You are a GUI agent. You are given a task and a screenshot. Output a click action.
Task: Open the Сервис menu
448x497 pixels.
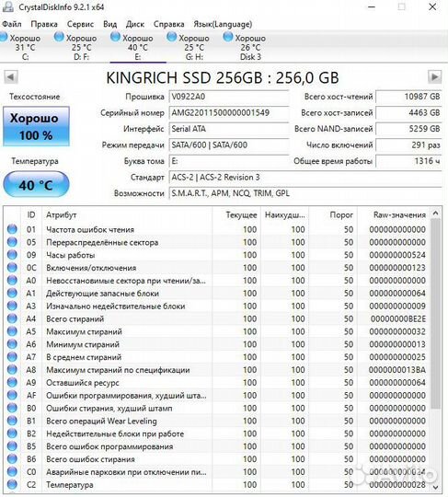tap(80, 24)
